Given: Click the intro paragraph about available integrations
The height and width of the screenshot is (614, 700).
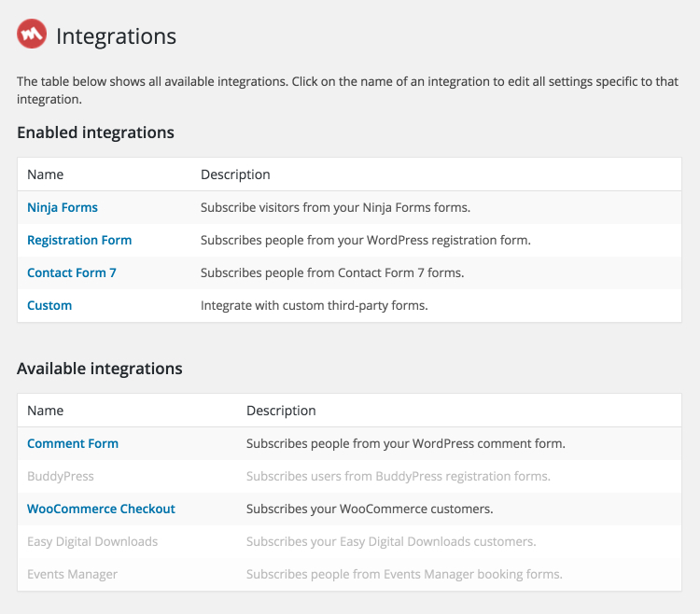Looking at the screenshot, I should [347, 91].
